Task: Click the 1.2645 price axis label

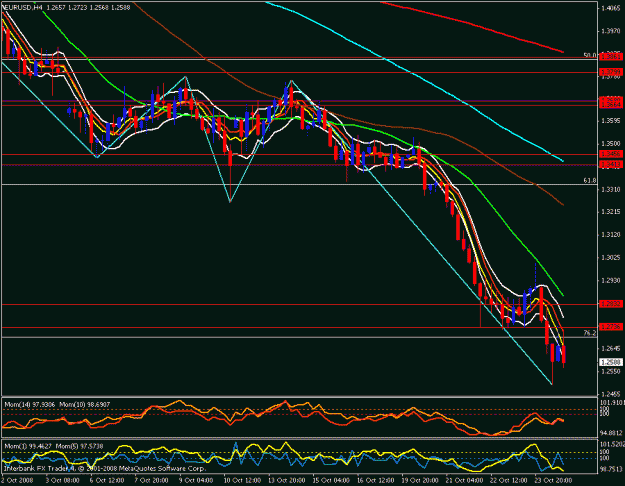Action: 611,348
